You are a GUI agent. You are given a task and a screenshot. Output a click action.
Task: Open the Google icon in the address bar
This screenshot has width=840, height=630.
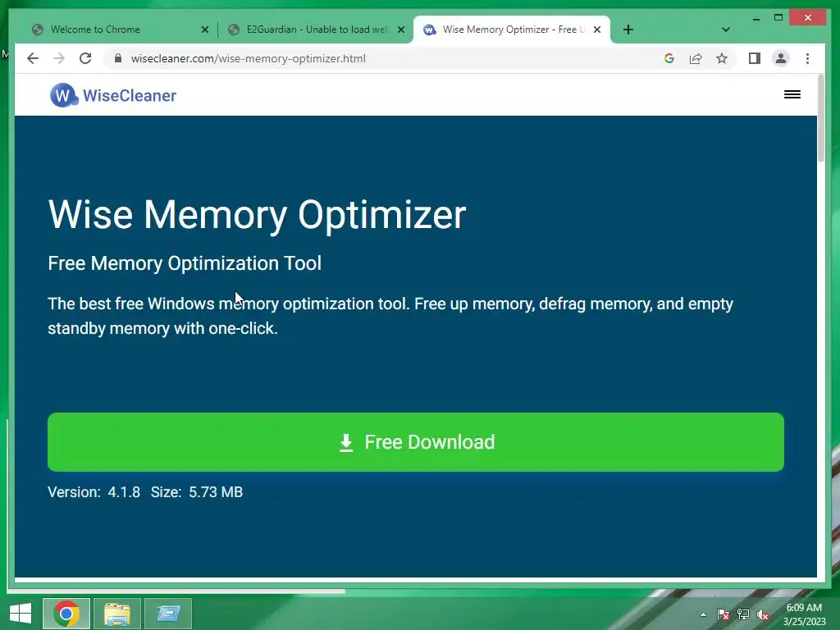669,58
